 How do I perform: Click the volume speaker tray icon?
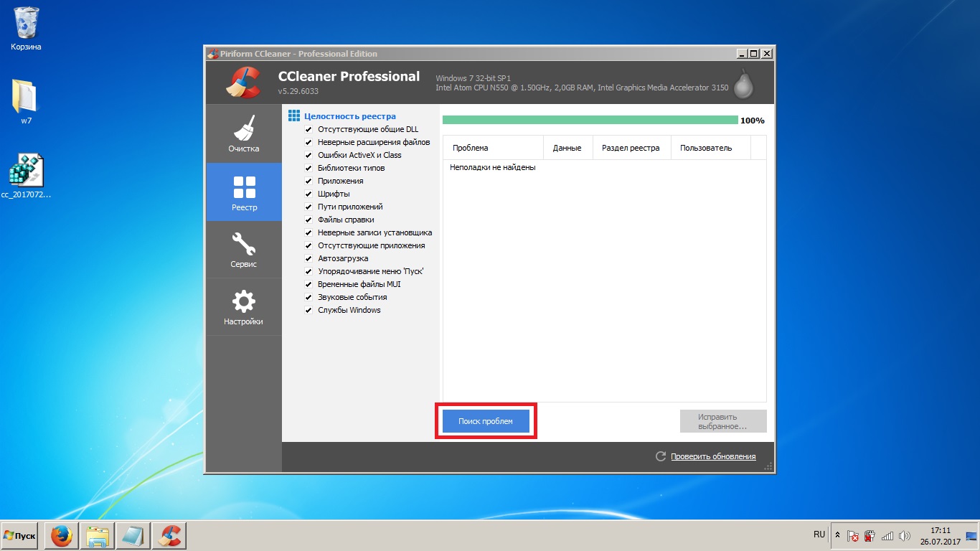coord(904,536)
